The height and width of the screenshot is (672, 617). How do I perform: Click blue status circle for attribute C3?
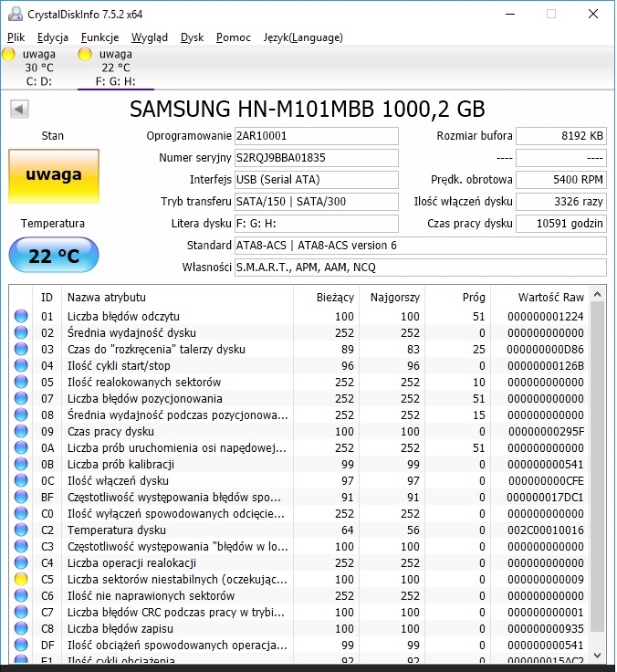click(x=21, y=546)
